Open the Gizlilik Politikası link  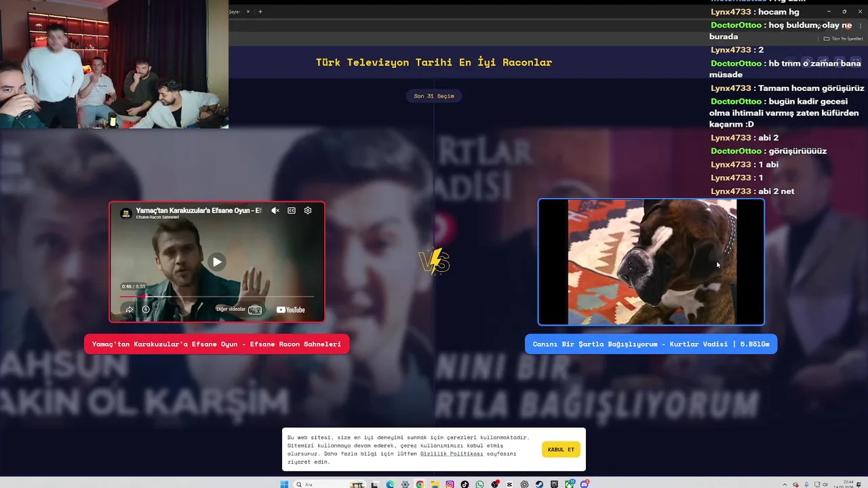452,453
